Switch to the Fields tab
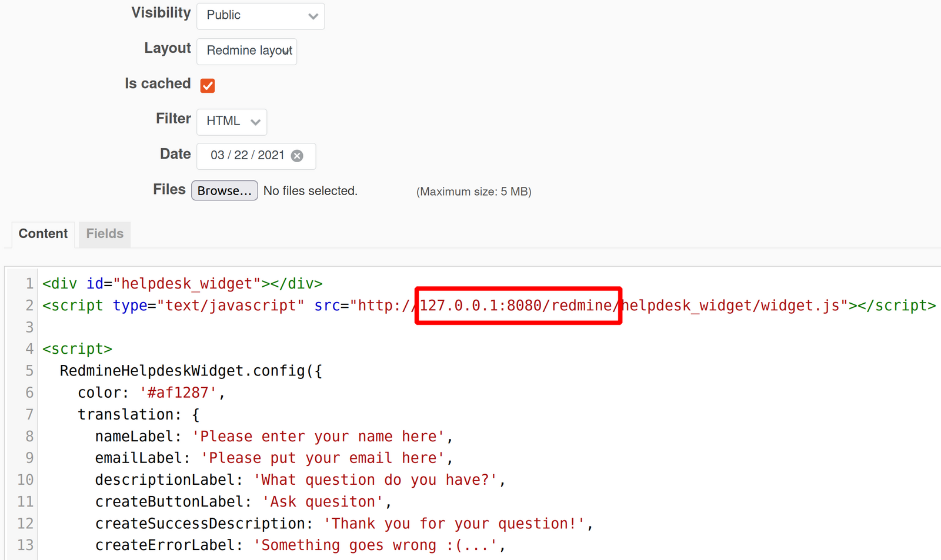 coord(104,234)
